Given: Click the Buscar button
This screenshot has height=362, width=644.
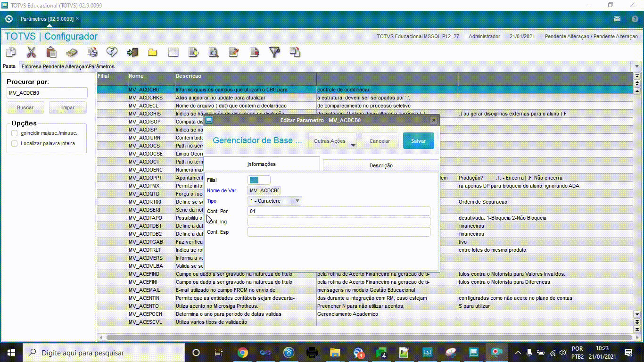Looking at the screenshot, I should [x=25, y=107].
